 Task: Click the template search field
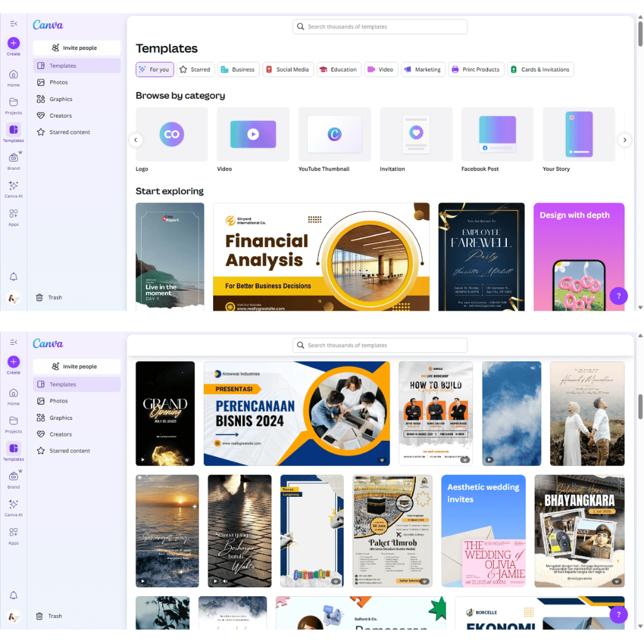coord(380,26)
